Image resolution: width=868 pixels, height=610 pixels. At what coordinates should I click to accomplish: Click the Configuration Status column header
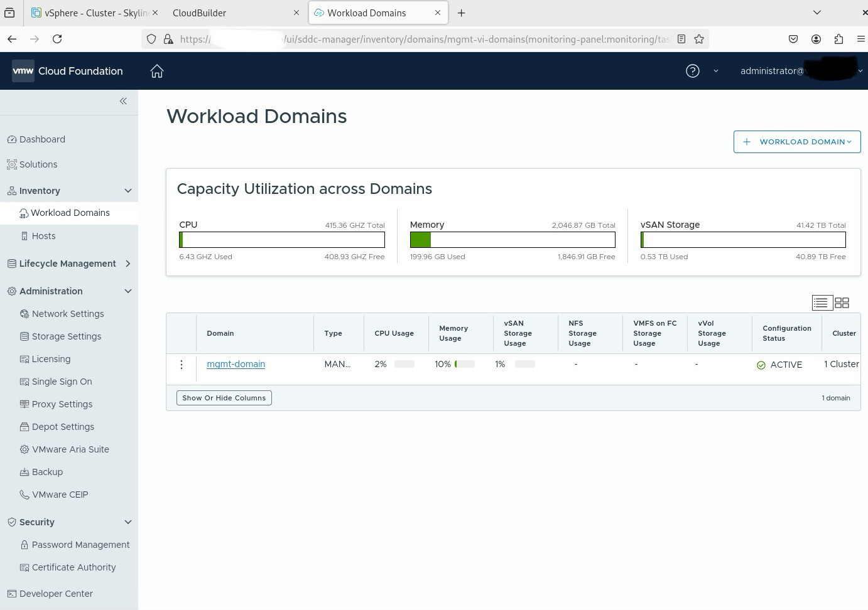click(787, 333)
